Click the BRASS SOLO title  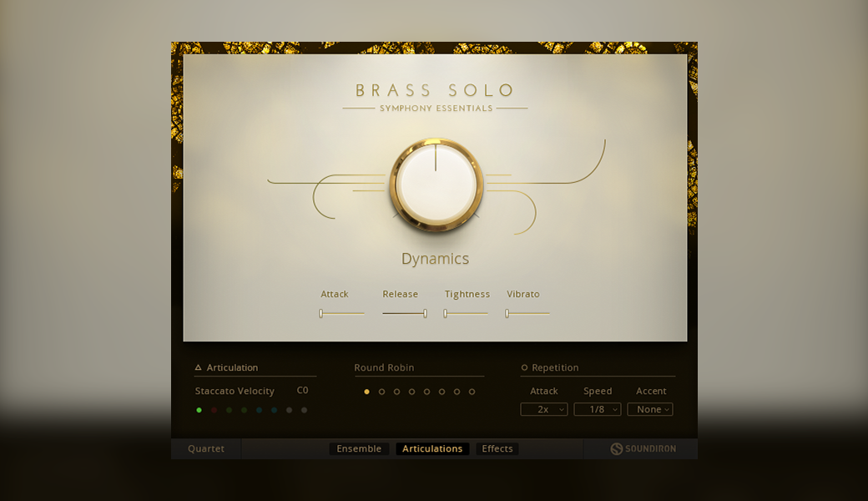pos(435,90)
